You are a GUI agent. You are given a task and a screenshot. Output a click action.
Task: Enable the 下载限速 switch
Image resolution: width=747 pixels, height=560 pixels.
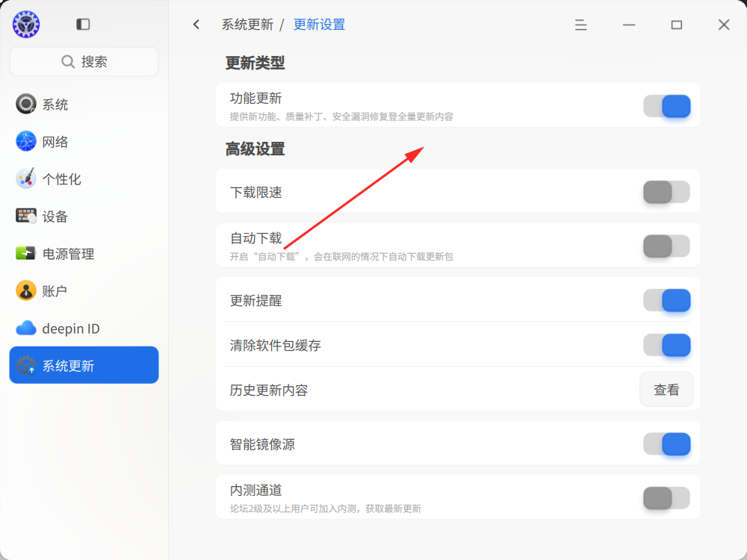[x=666, y=192]
